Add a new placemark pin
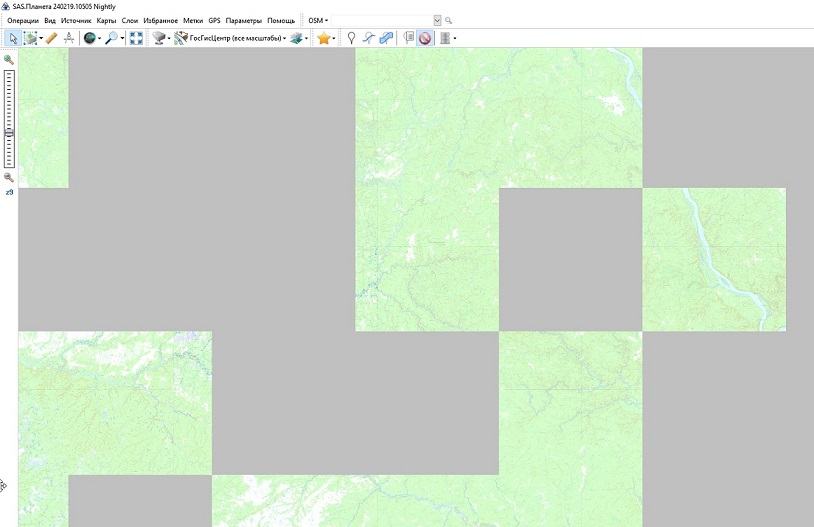The image size is (814, 527). click(x=351, y=38)
